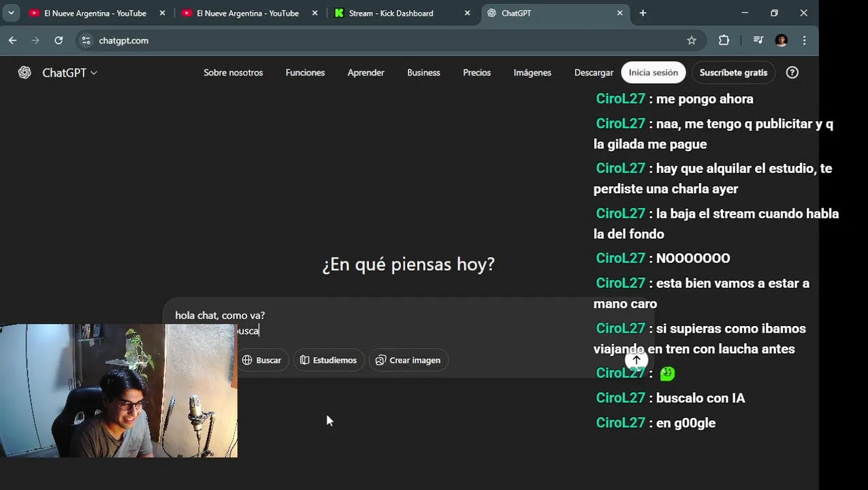The height and width of the screenshot is (490, 868).
Task: Expand the ChatGPT model dropdown
Action: click(x=69, y=72)
